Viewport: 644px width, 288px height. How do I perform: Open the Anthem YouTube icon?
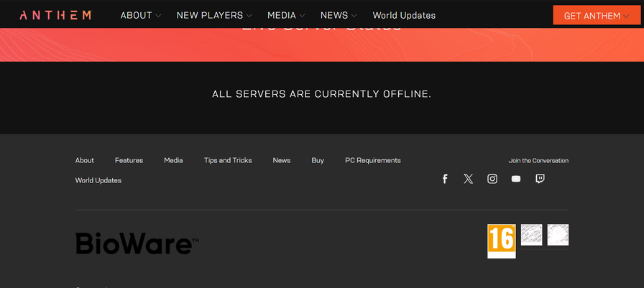[516, 179]
